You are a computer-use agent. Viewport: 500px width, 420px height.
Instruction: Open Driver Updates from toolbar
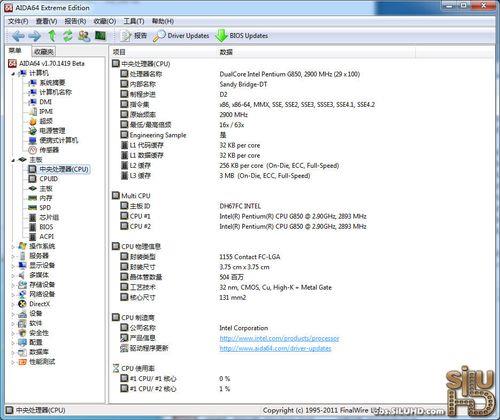click(x=181, y=36)
